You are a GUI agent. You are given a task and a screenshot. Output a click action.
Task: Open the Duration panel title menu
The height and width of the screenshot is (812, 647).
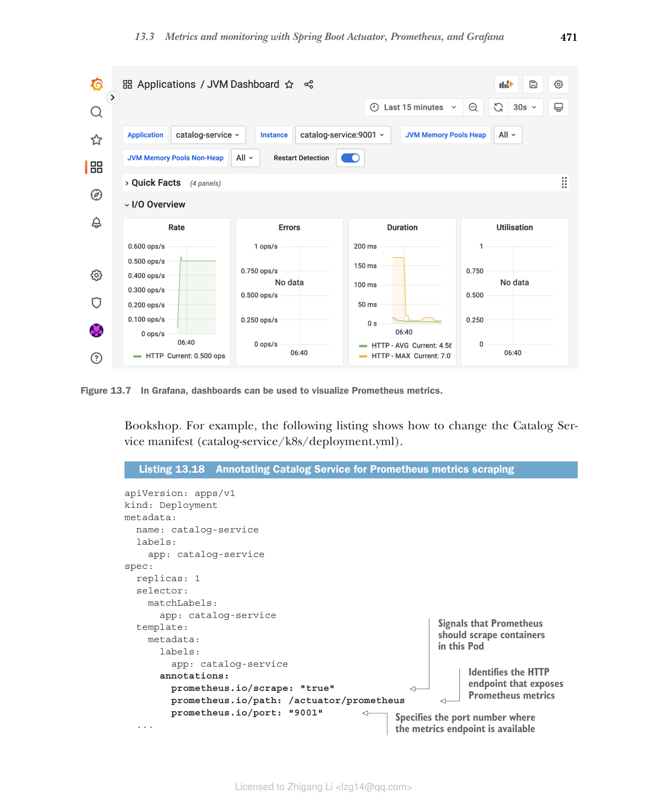402,227
